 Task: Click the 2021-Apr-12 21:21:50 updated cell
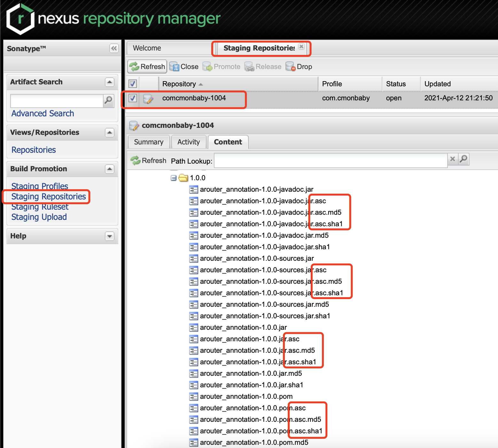click(458, 98)
